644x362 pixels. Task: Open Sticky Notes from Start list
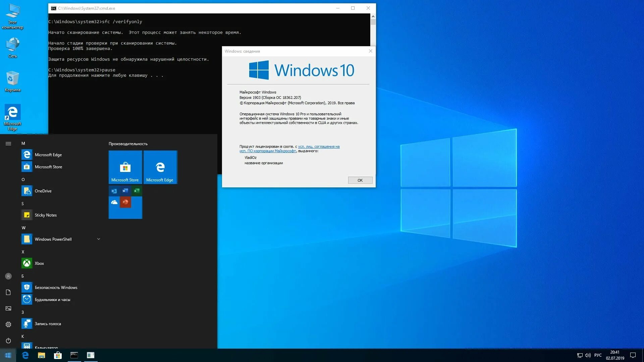pos(46,215)
